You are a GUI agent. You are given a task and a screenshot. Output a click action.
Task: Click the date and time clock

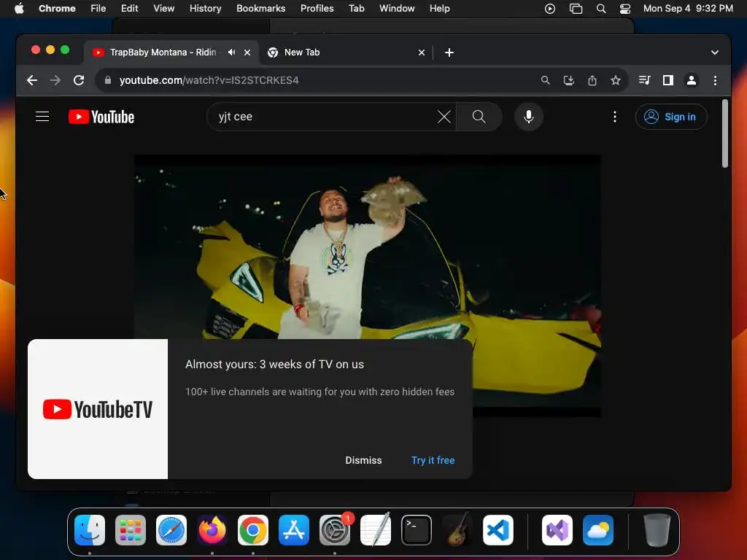pos(688,9)
